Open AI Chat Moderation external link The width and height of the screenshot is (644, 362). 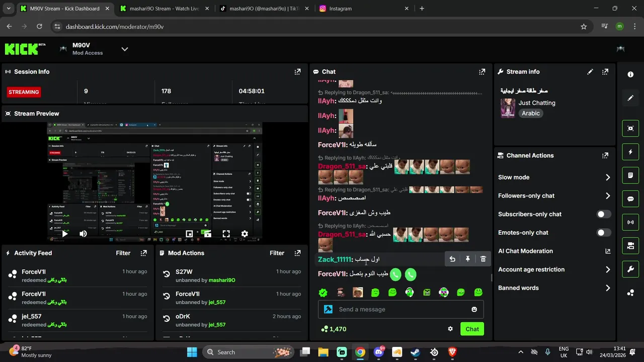click(x=608, y=251)
